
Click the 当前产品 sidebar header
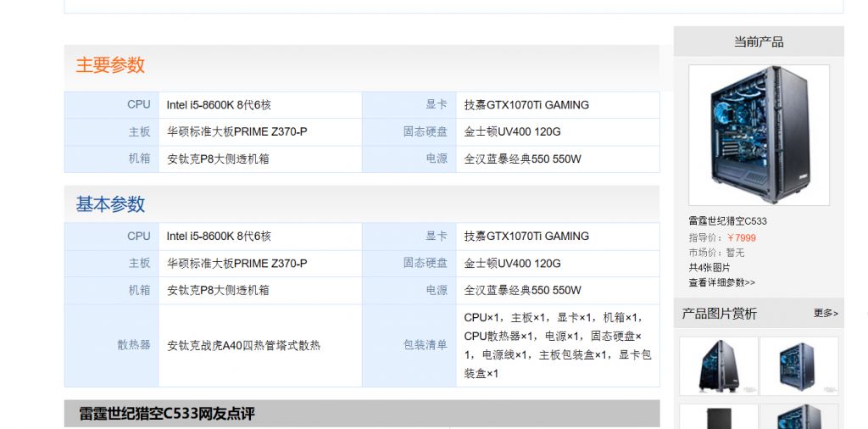click(x=759, y=42)
